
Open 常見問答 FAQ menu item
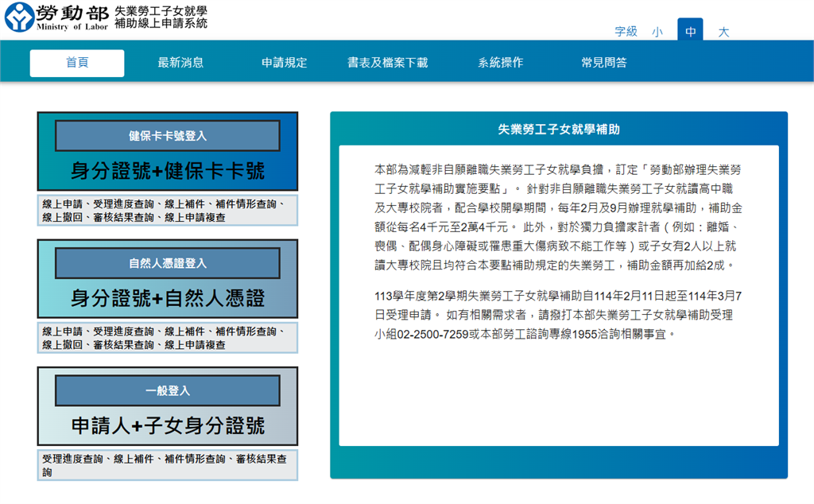[604, 63]
